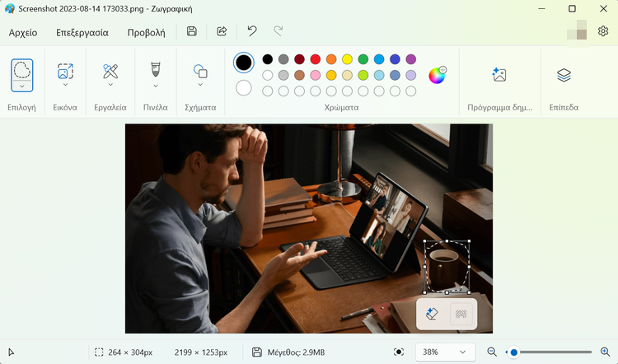Expand the Σχήματα dropdown chevron
The height and width of the screenshot is (364, 618).
[200, 85]
